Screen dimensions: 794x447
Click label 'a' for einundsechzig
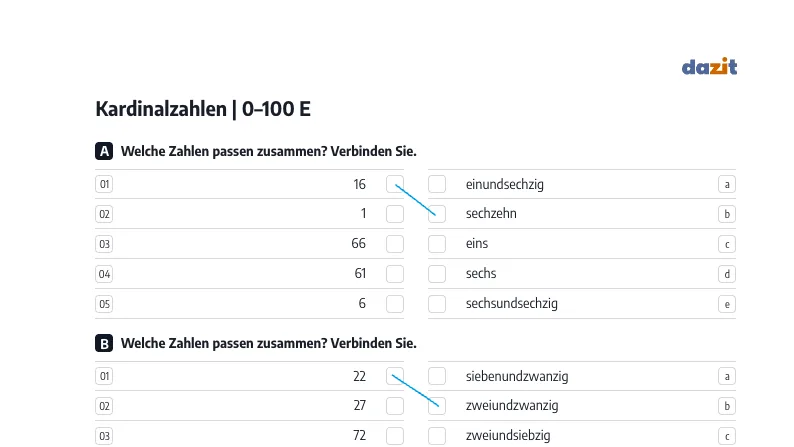coord(727,184)
